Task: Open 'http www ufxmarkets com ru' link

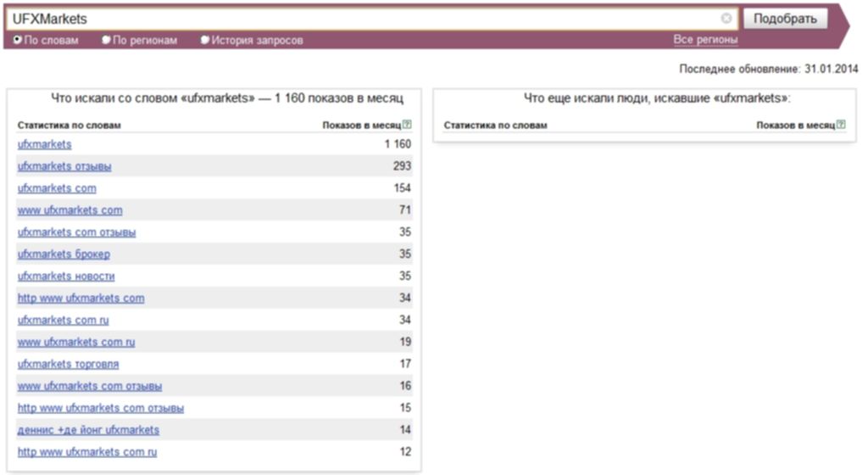Action: [87, 452]
